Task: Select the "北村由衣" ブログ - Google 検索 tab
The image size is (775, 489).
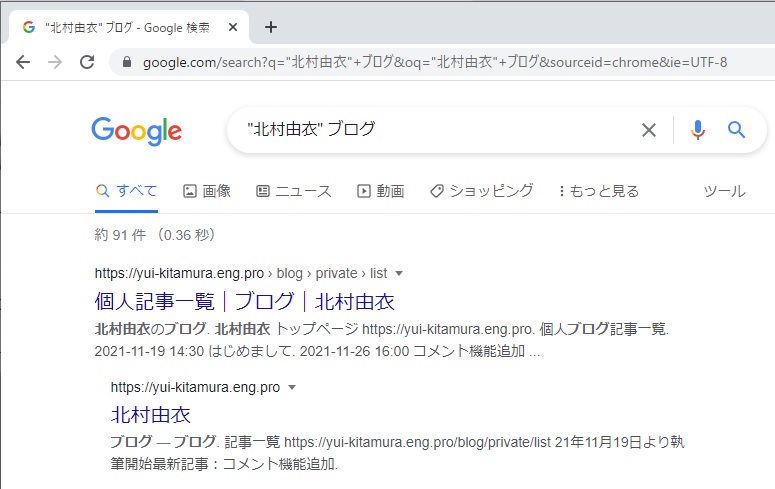Action: pyautogui.click(x=128, y=27)
